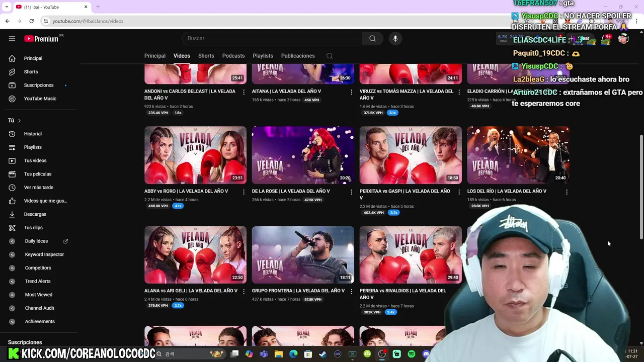
Task: Open Competitors tool in sidebar
Action: pyautogui.click(x=38, y=268)
